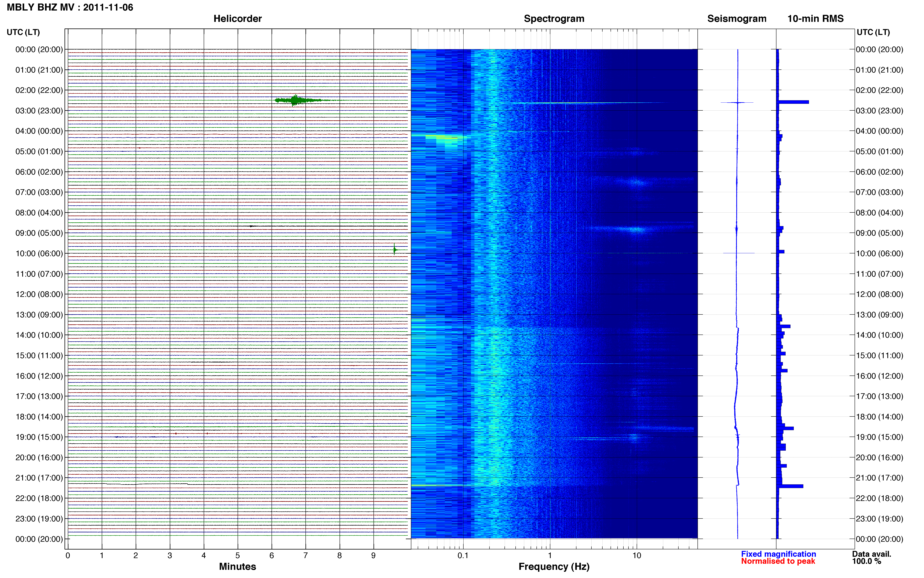Click the 10-min RMS column heading

point(815,18)
